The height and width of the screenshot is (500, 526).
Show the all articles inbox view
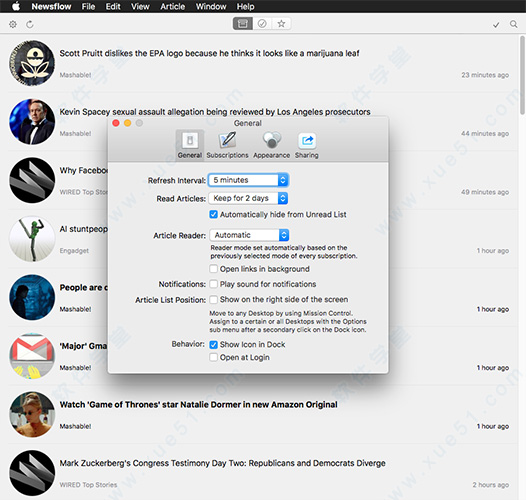[243, 23]
